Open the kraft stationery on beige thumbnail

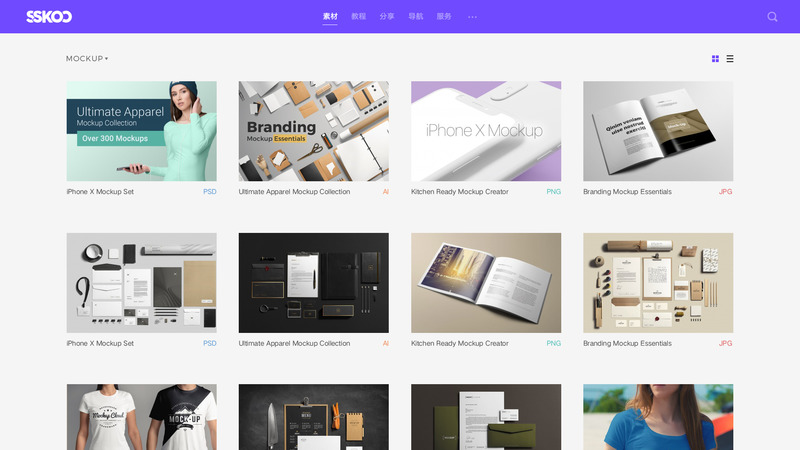658,283
